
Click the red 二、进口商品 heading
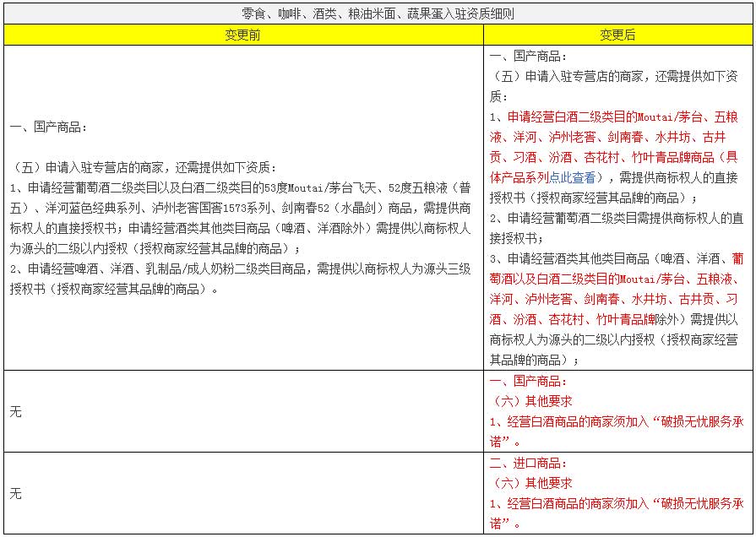pos(529,463)
